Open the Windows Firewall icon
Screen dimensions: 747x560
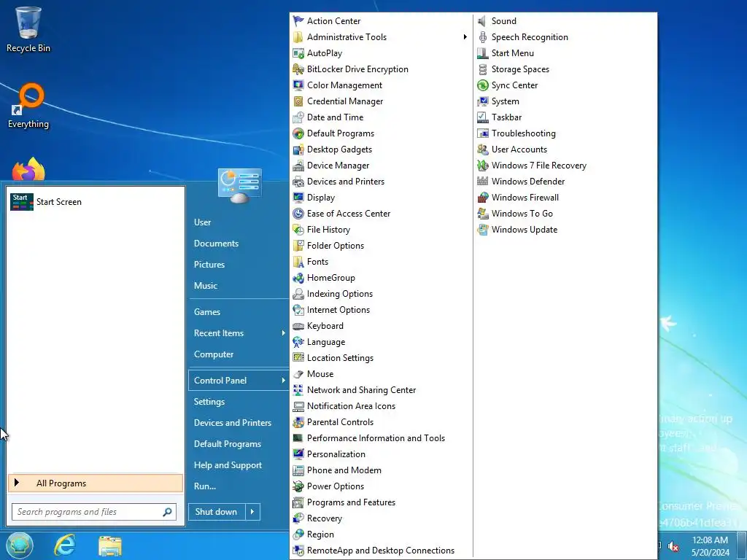point(483,198)
